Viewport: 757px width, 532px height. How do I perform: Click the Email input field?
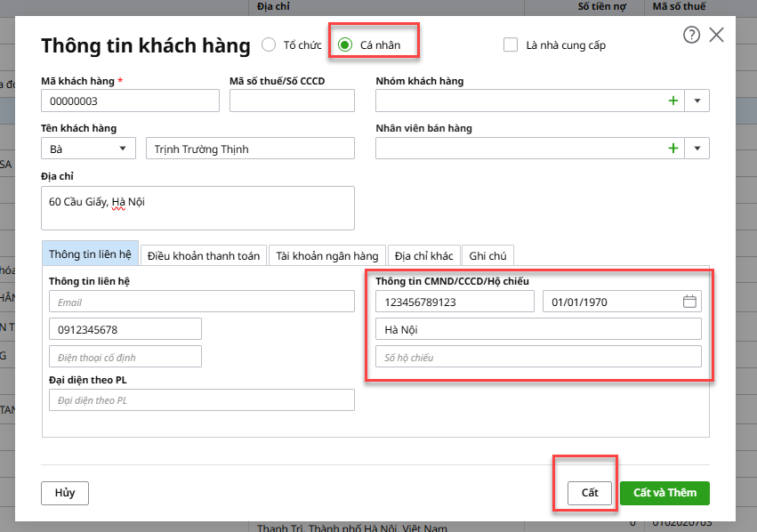(201, 302)
